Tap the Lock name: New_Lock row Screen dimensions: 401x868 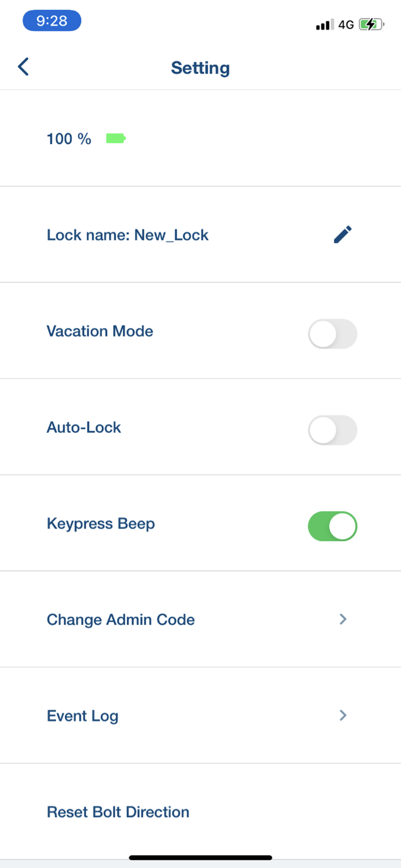pyautogui.click(x=127, y=234)
